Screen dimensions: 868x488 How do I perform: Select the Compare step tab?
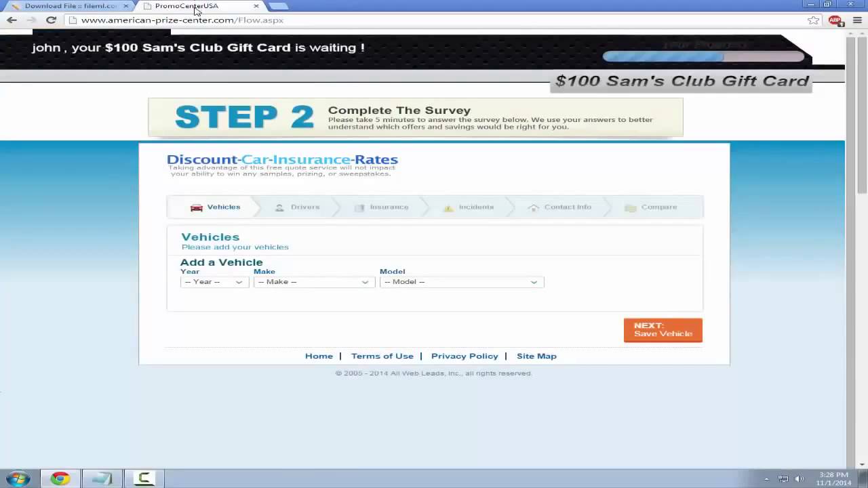(651, 207)
